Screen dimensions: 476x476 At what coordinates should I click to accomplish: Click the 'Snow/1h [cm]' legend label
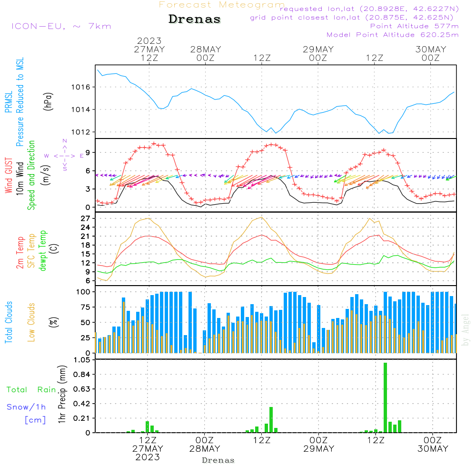click(26, 413)
